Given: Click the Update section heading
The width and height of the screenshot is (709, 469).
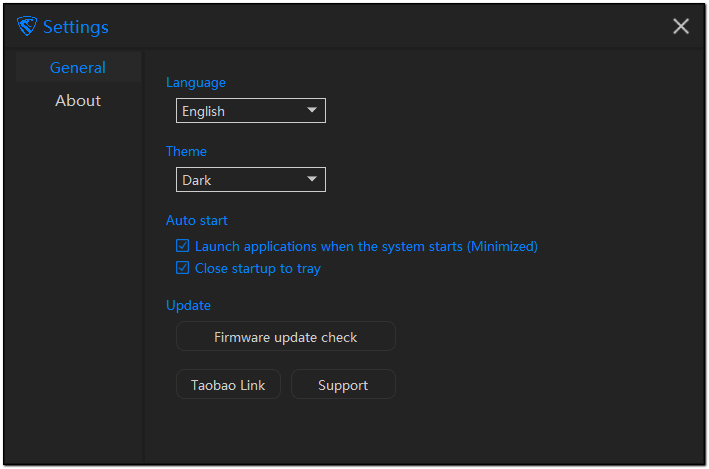Looking at the screenshot, I should 188,305.
